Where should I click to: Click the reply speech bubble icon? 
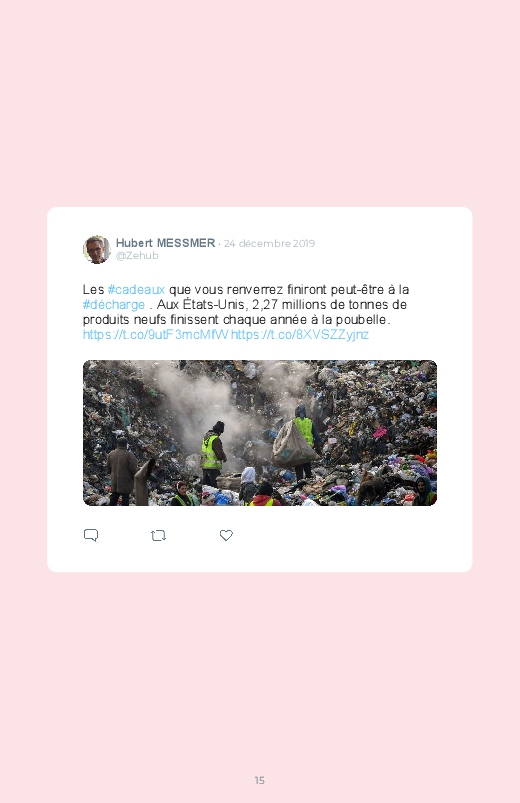click(x=91, y=535)
